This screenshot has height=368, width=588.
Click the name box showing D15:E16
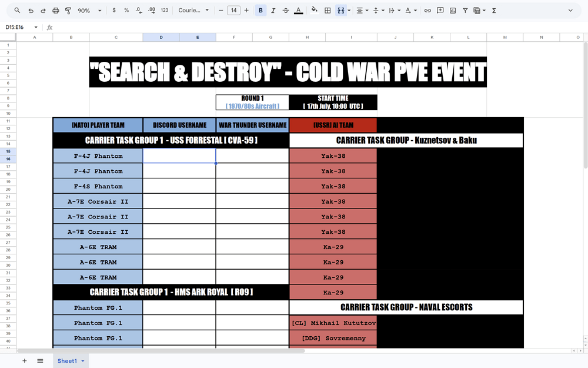click(x=15, y=27)
